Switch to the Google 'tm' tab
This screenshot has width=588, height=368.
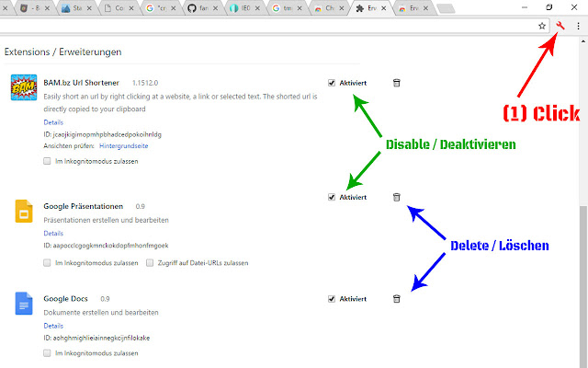pyautogui.click(x=286, y=8)
